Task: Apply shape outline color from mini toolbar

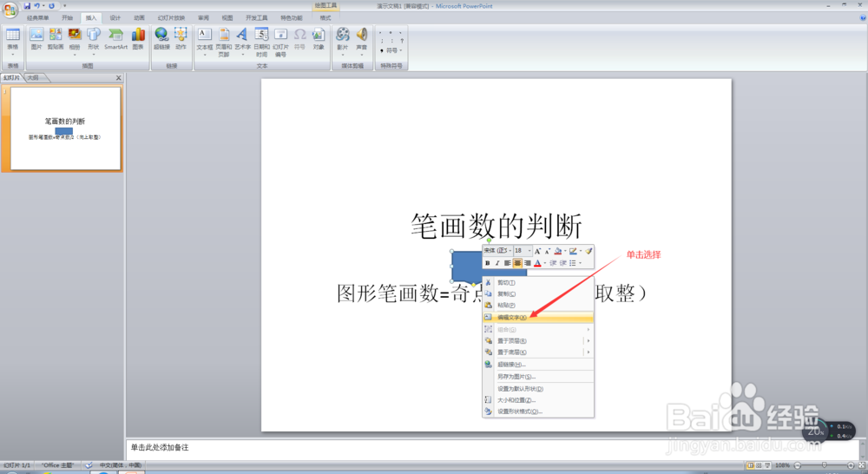Action: tap(573, 252)
